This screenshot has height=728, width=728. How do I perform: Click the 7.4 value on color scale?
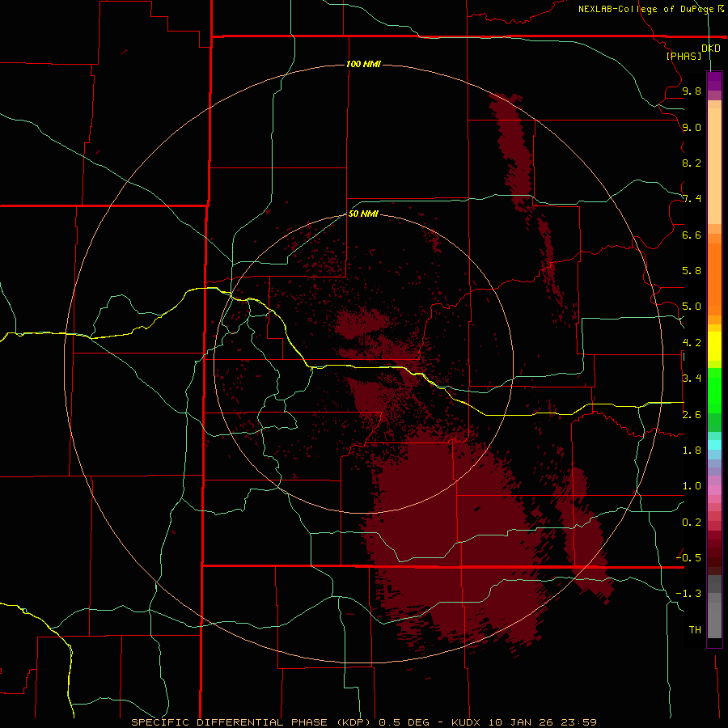coord(692,199)
